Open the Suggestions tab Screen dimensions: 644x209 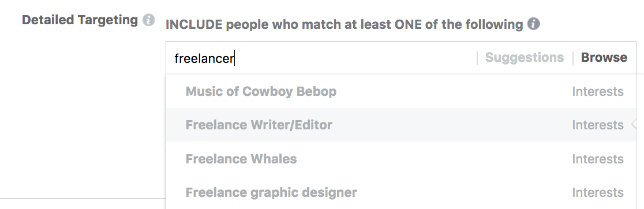tap(525, 58)
